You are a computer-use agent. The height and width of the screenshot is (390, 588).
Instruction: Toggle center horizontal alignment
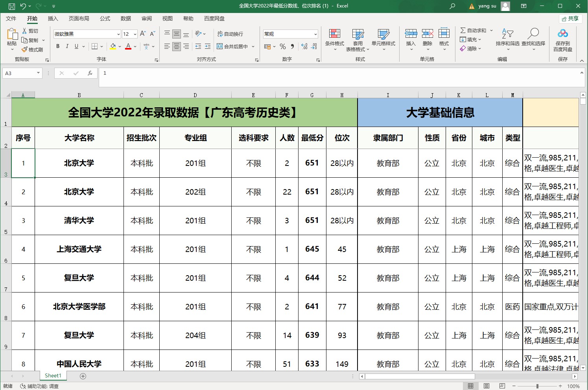pos(177,46)
